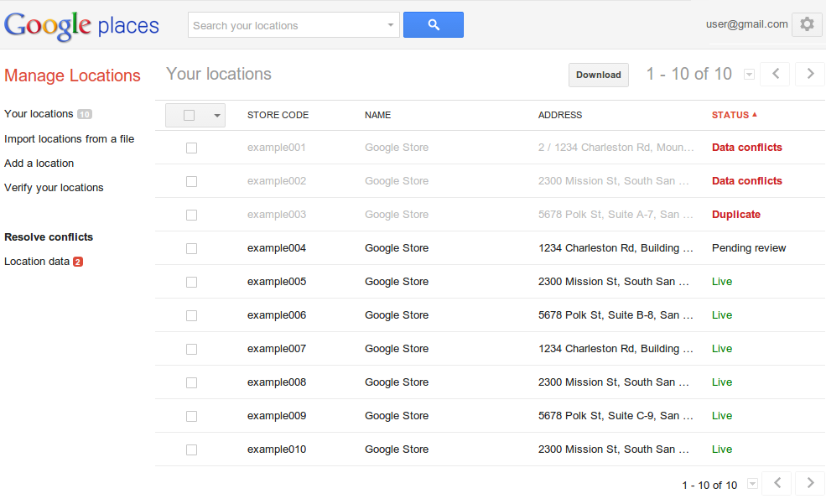Screen dimensions: 826x504
Task: Open Location data under Resolve conflicts
Action: [x=37, y=261]
